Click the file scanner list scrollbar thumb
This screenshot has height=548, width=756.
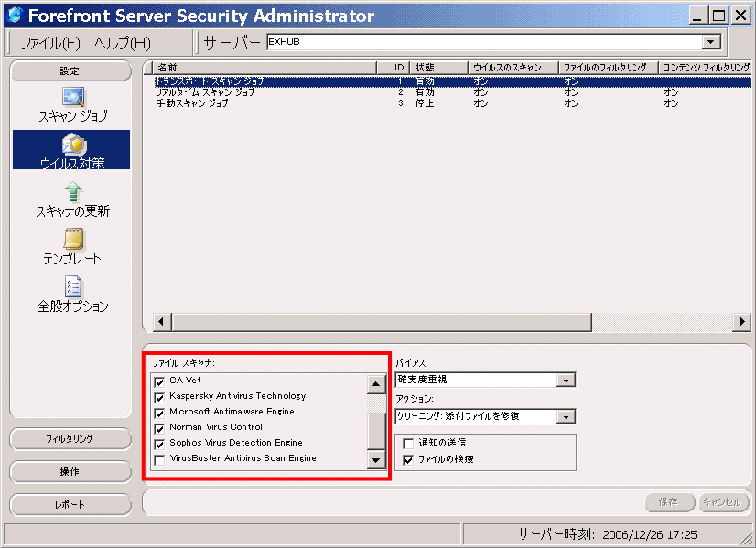[376, 430]
